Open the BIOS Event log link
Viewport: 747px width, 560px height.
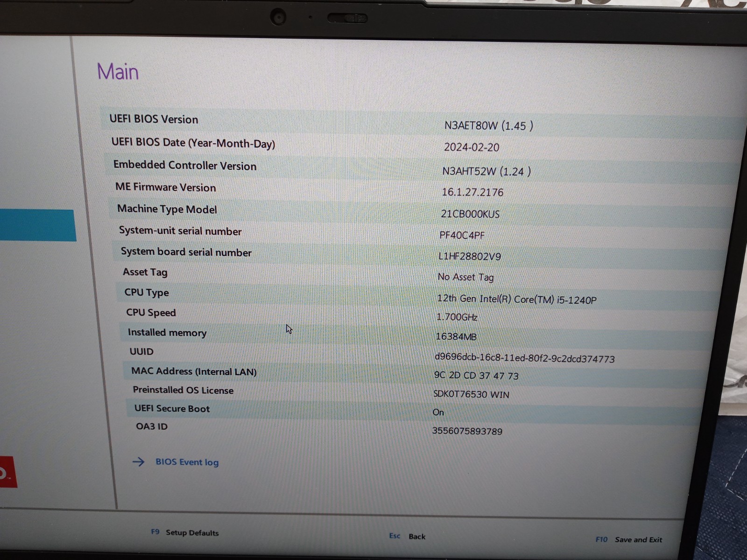(187, 462)
